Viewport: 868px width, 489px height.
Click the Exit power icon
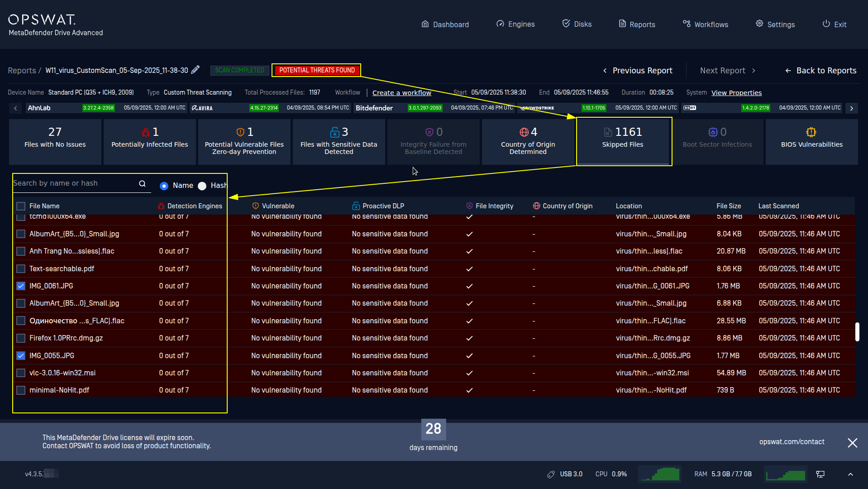click(826, 24)
